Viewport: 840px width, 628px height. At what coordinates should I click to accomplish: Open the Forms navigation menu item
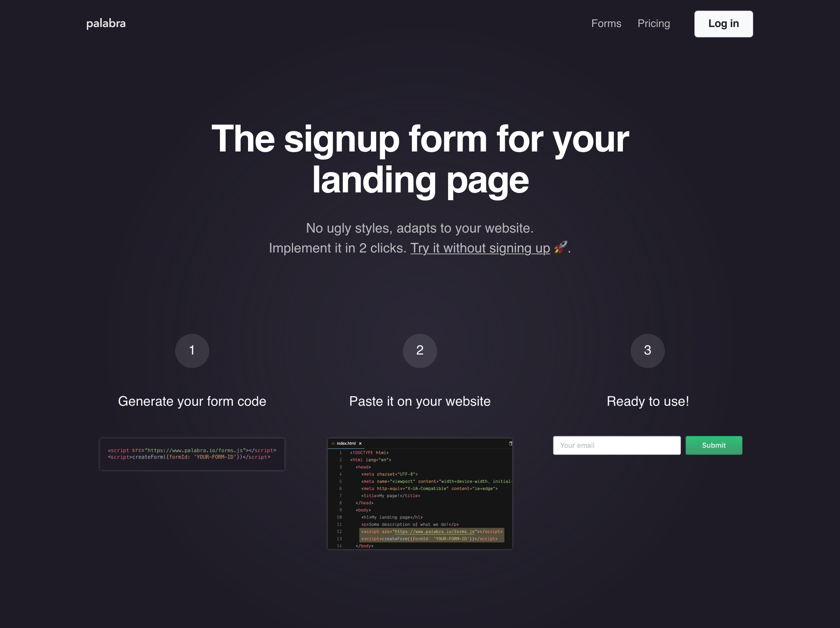click(606, 24)
